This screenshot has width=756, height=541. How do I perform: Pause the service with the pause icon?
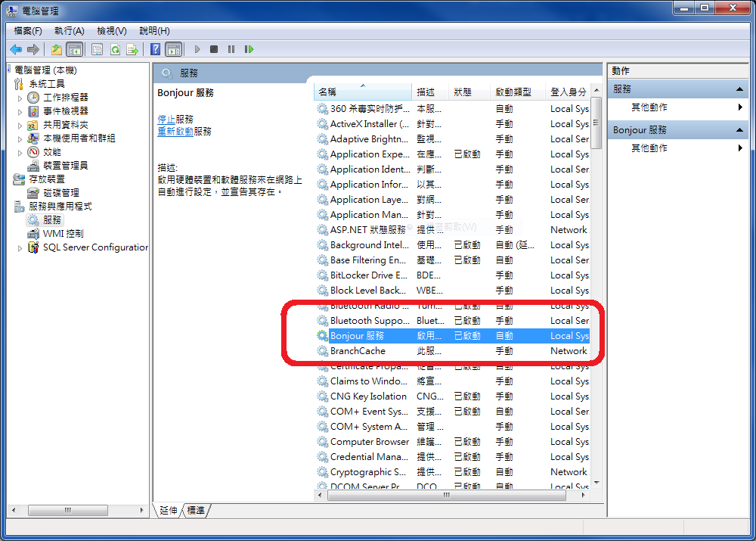(232, 48)
